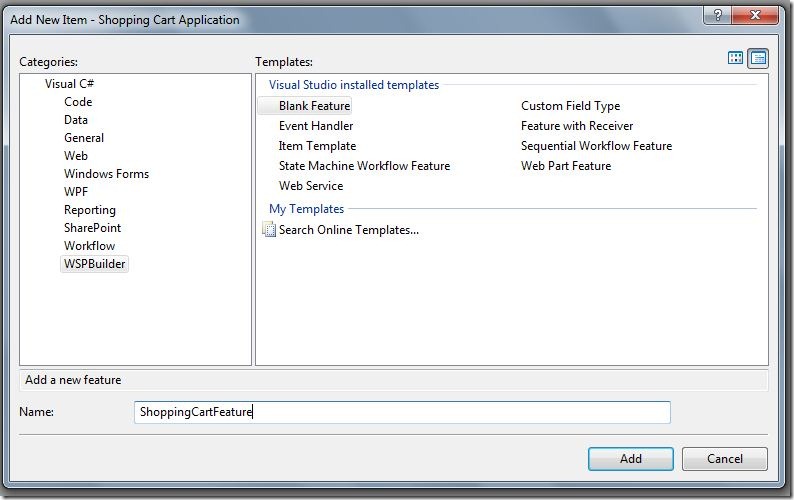Choose the Workflow category

(89, 246)
